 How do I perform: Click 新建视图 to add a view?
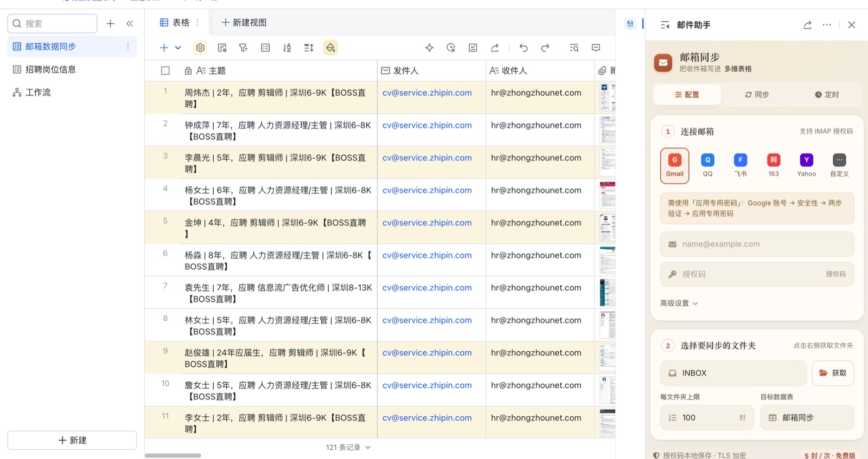(x=244, y=23)
